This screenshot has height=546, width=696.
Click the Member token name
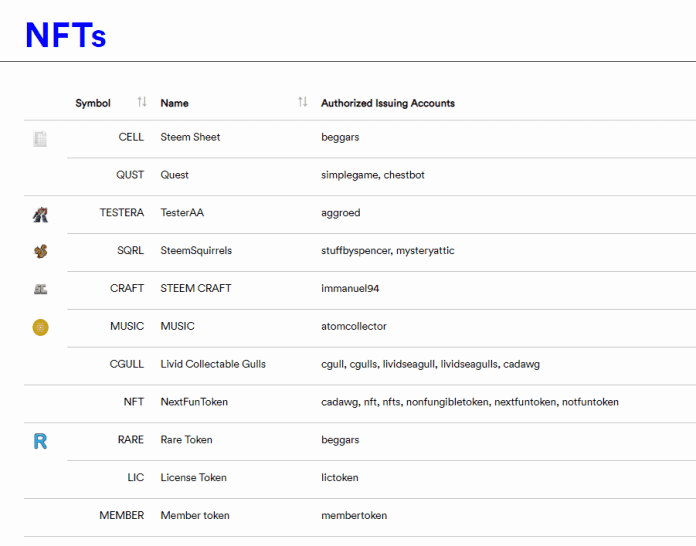click(195, 515)
